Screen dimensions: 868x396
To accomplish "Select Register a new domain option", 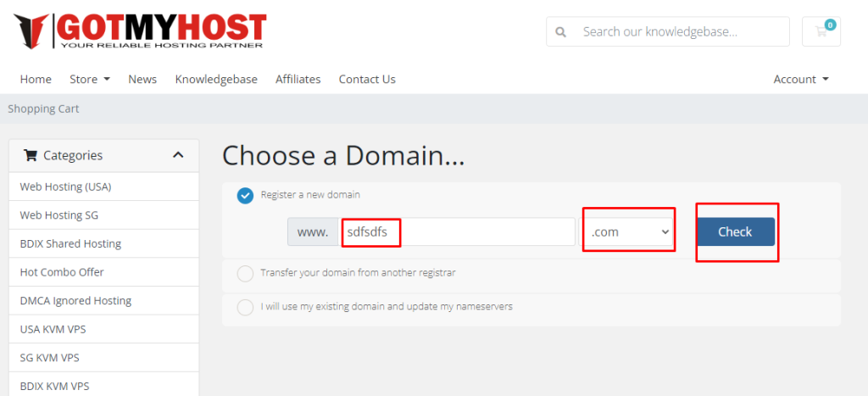I will click(245, 195).
